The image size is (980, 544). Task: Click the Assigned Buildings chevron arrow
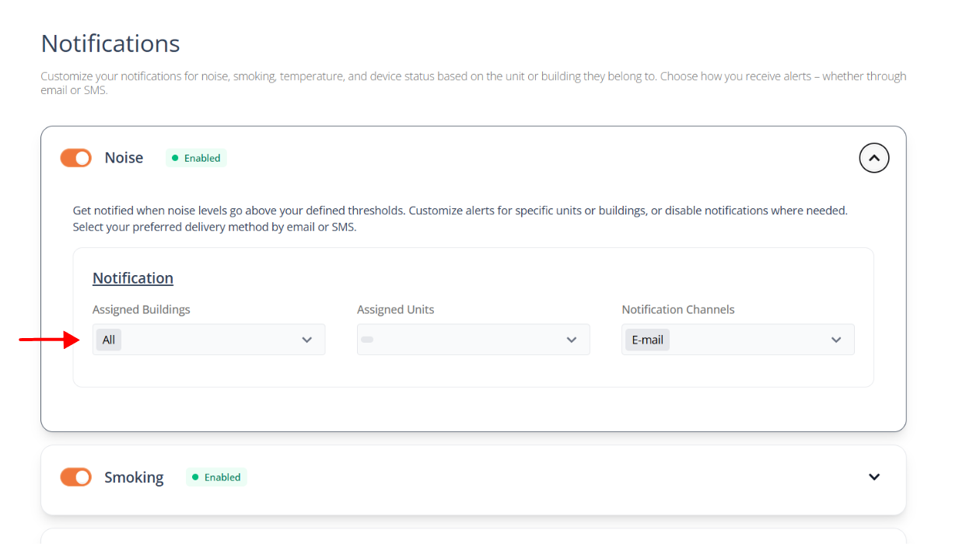tap(306, 340)
